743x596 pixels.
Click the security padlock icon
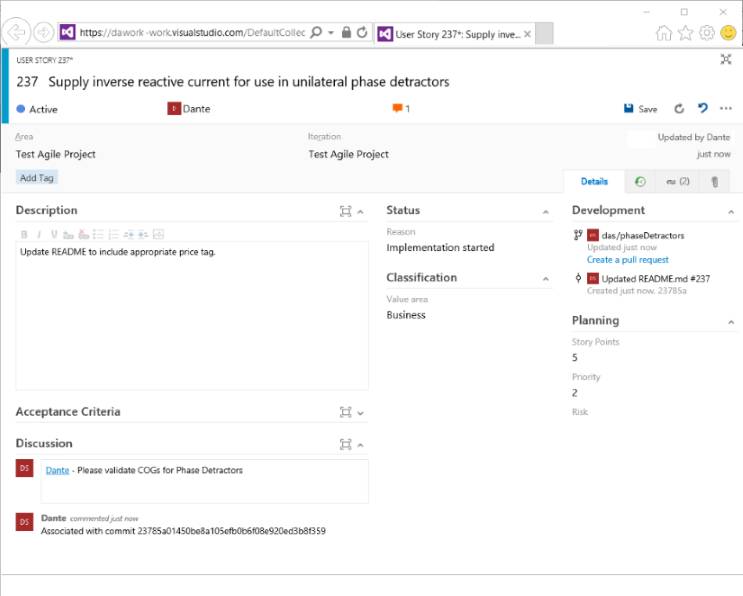tap(346, 32)
